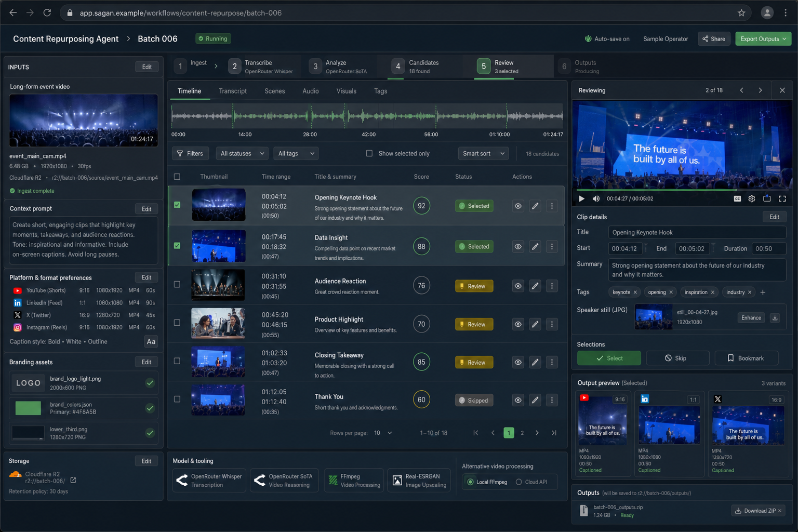Screen dimensions: 798x532
Task: Play the review video
Action: (x=582, y=198)
